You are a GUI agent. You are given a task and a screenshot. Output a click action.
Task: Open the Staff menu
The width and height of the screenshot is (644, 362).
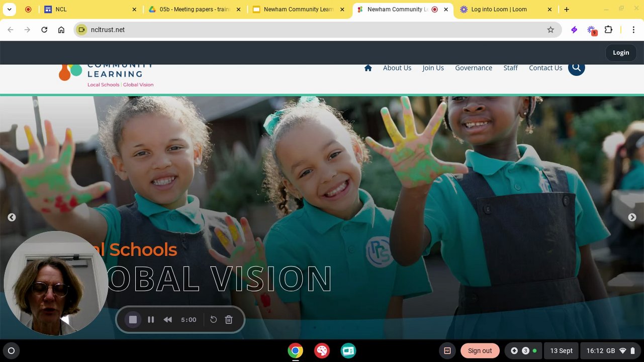pyautogui.click(x=510, y=68)
